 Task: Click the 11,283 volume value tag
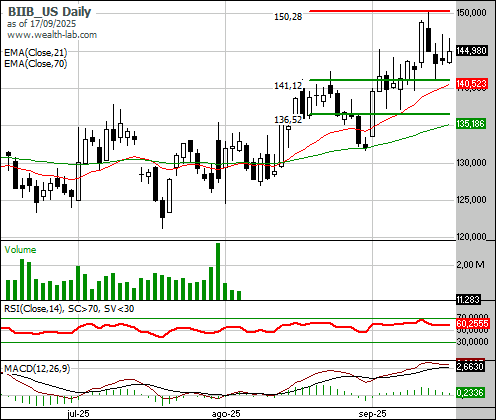pos(468,300)
